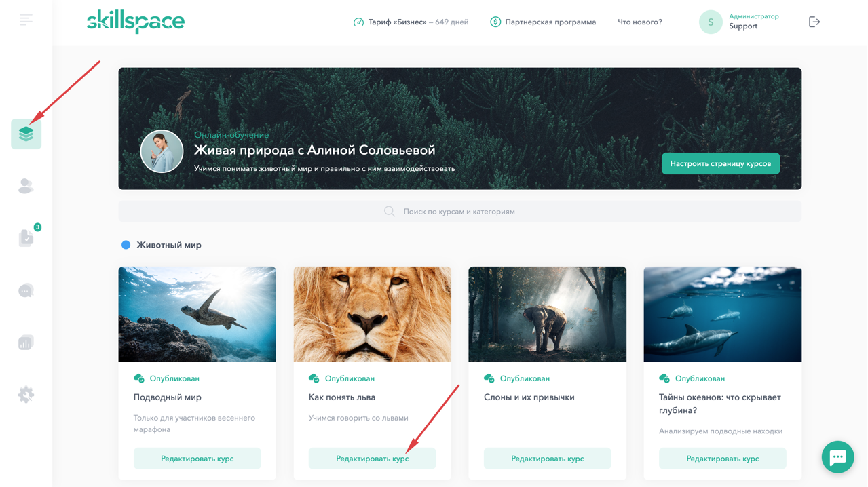The width and height of the screenshot is (868, 487).
Task: Click the blue category dot for Животный мир
Action: coord(126,245)
